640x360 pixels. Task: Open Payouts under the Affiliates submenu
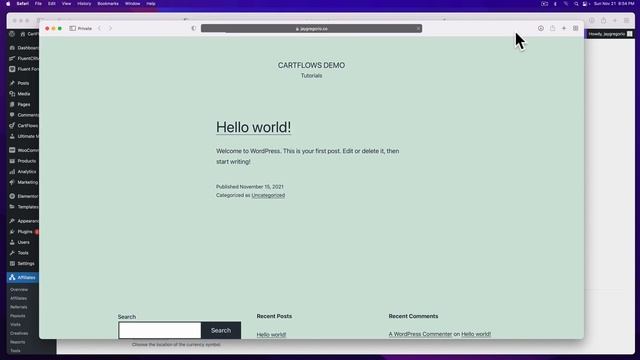pyautogui.click(x=18, y=316)
